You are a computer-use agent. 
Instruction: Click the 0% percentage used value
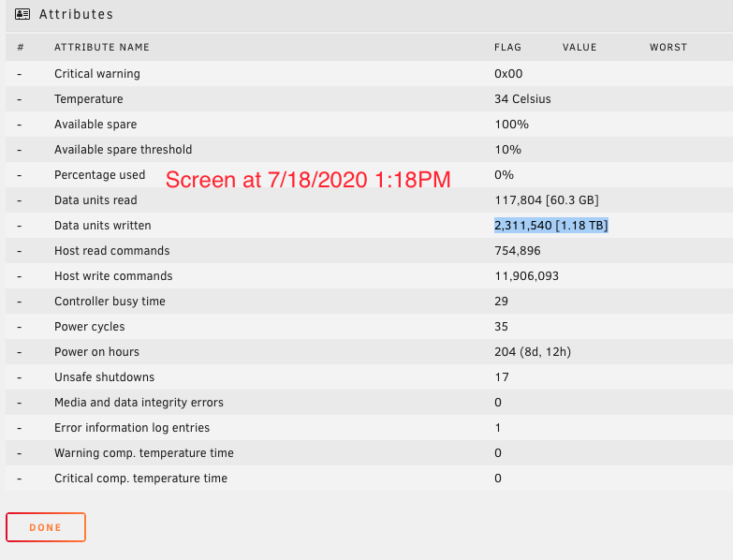505,175
